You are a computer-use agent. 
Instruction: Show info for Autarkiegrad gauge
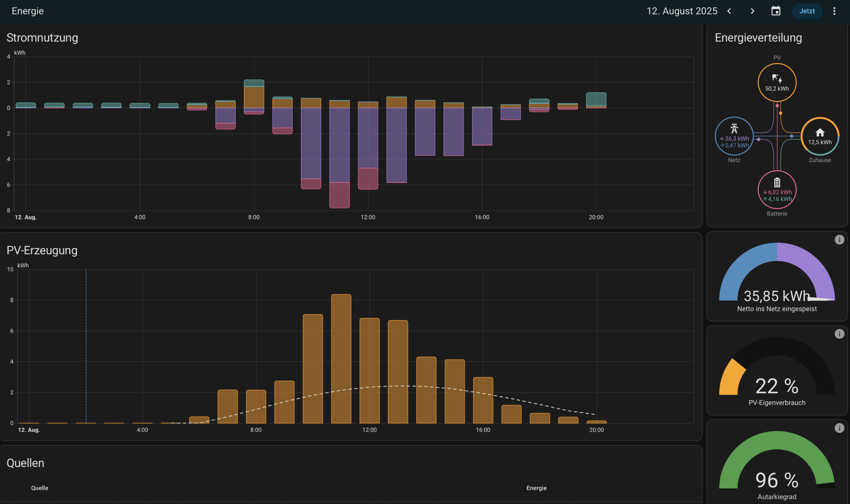[839, 428]
